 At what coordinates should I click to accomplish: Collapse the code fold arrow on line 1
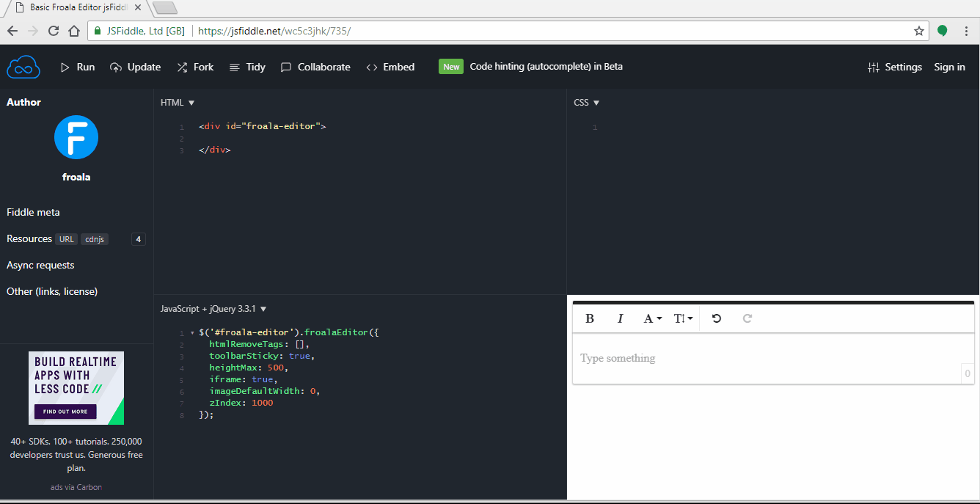pos(192,333)
